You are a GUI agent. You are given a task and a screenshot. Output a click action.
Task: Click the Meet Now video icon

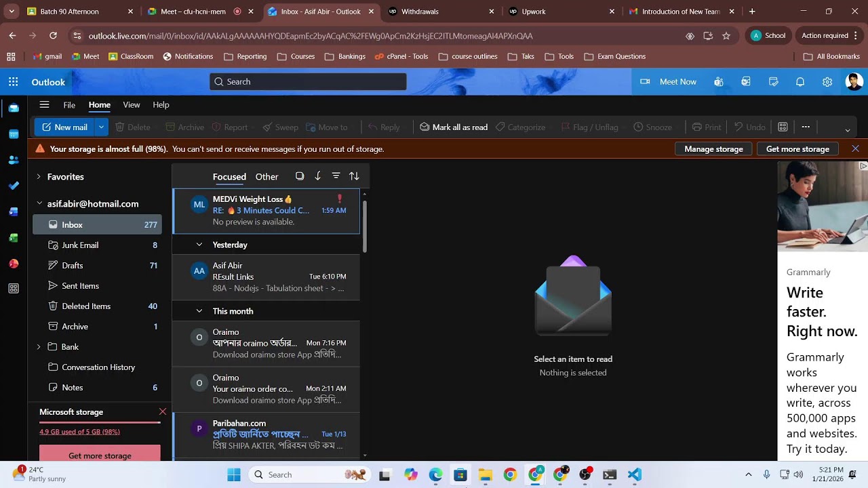click(x=645, y=82)
